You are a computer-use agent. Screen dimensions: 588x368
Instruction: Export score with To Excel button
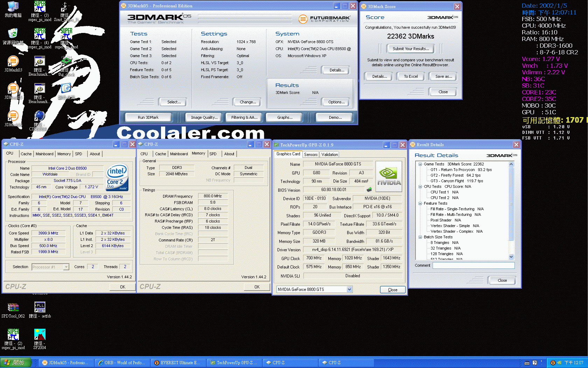point(411,76)
